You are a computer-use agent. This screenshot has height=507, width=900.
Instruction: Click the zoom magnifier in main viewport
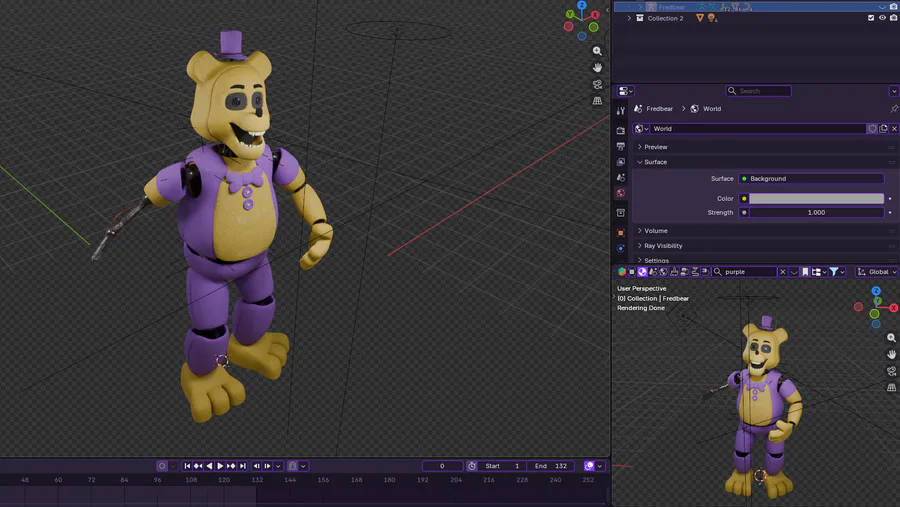[597, 51]
